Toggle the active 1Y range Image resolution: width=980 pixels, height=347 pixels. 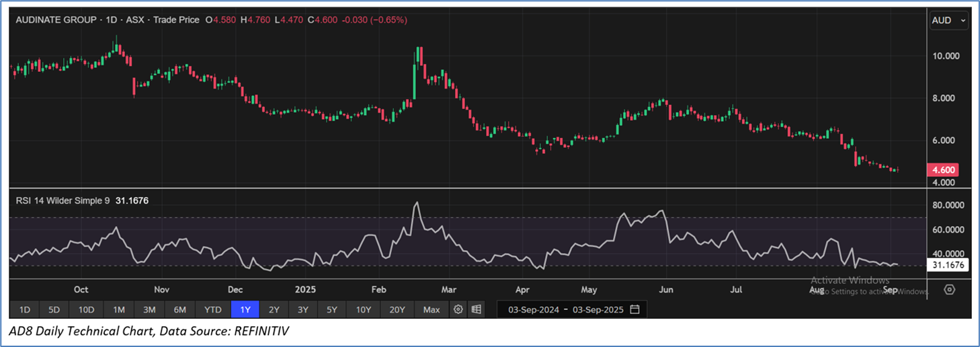245,309
